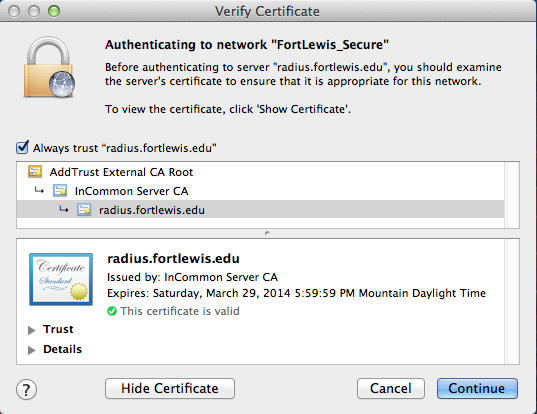Click 'Issued by: InCommon Server CA' text

coord(192,277)
